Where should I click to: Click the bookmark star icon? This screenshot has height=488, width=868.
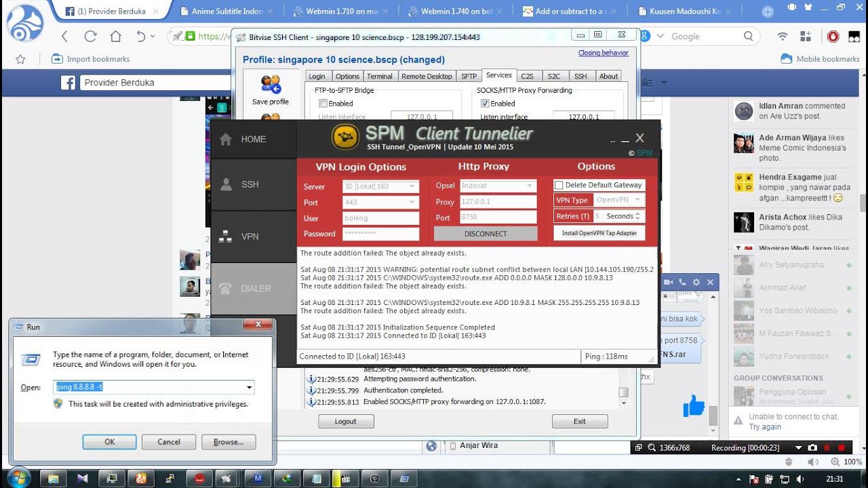(20, 59)
